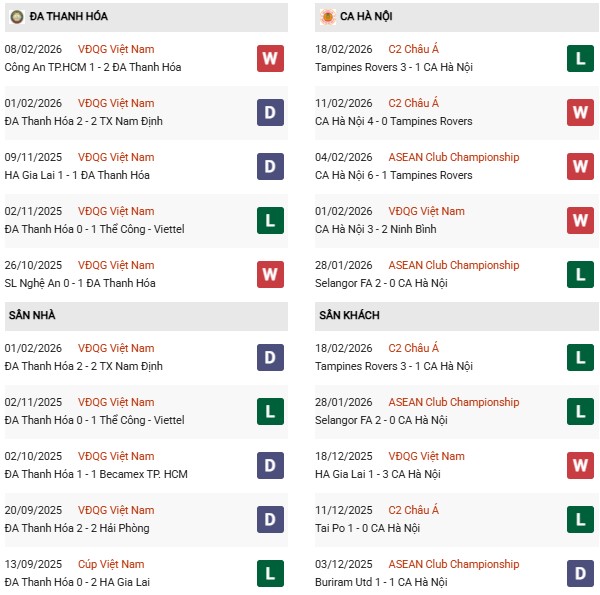Click the ĐA THANH HÓA team heading

tap(69, 16)
